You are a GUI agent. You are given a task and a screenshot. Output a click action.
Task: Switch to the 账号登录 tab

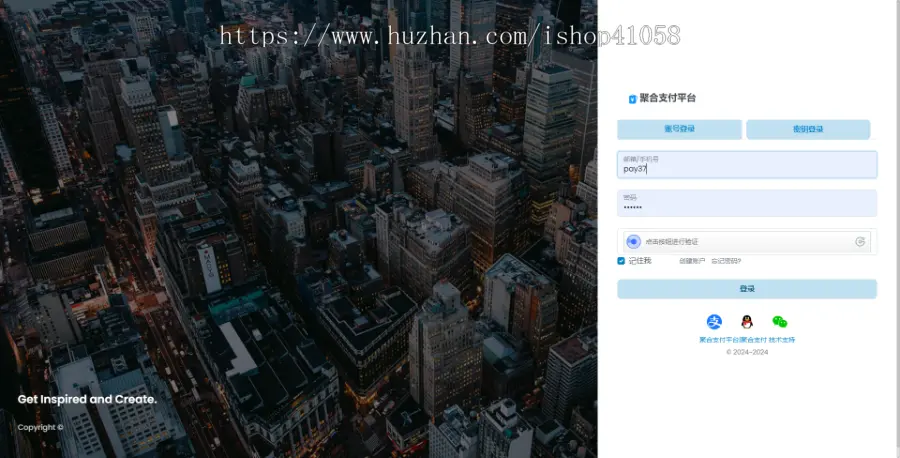pyautogui.click(x=679, y=129)
